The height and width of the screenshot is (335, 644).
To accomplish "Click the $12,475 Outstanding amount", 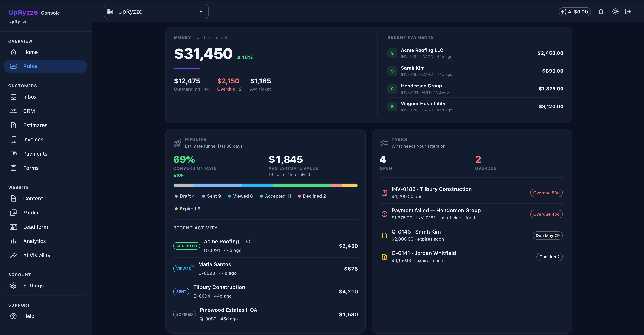I will [x=187, y=81].
